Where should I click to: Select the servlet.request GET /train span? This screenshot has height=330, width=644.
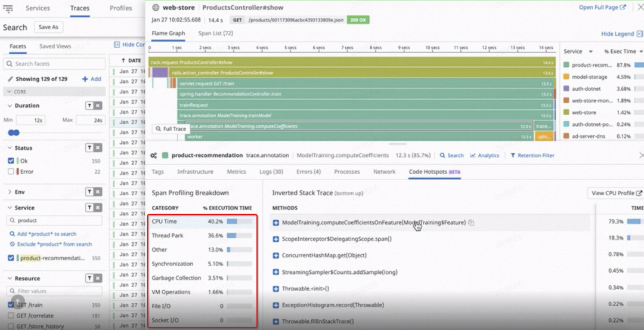coord(366,84)
